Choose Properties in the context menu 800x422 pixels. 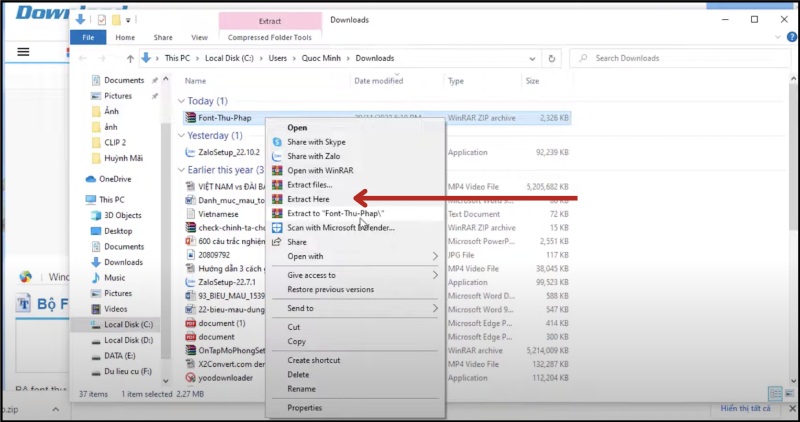[305, 408]
